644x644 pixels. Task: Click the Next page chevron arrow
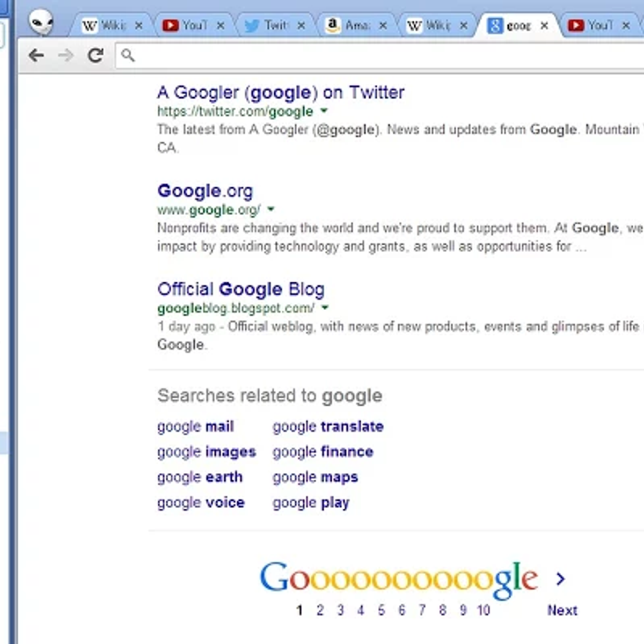(x=561, y=579)
